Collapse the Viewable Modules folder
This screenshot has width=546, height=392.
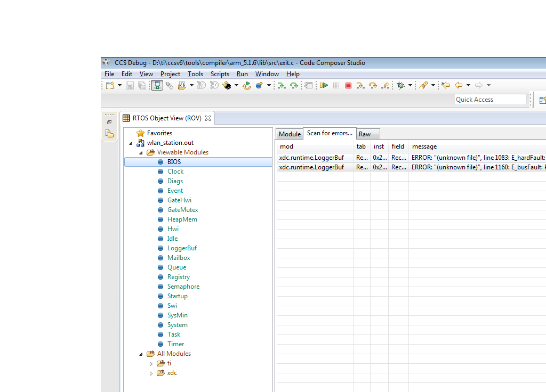click(141, 153)
